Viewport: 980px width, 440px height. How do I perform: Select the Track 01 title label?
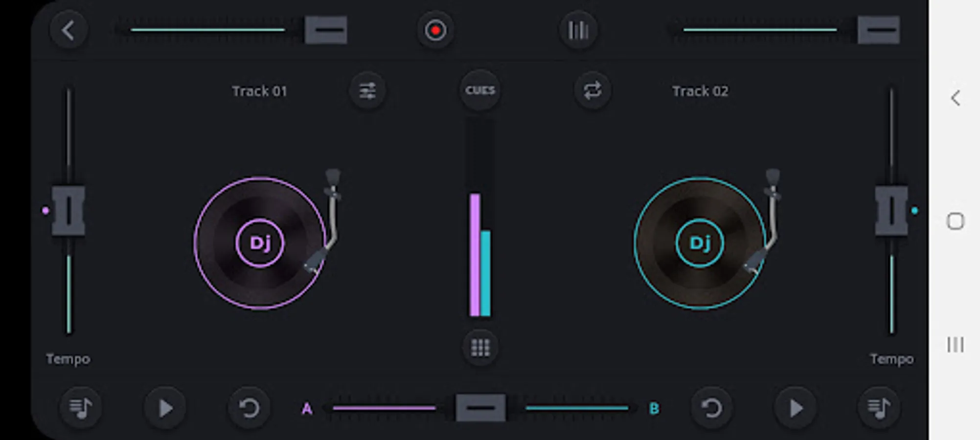point(259,91)
